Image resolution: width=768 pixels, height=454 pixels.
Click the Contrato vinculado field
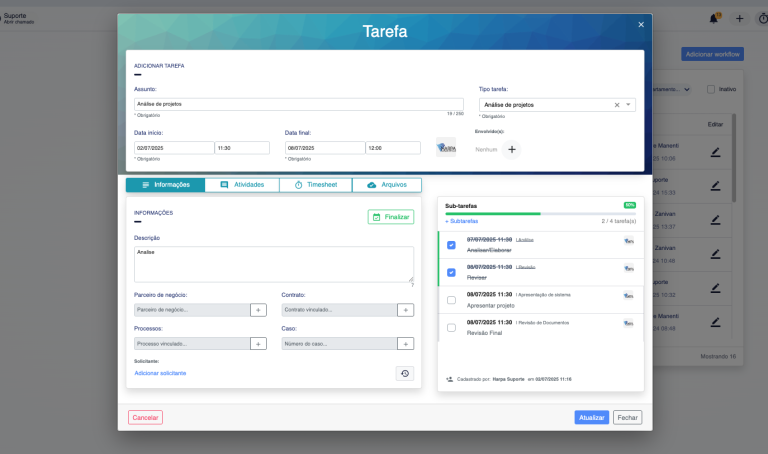click(x=339, y=310)
